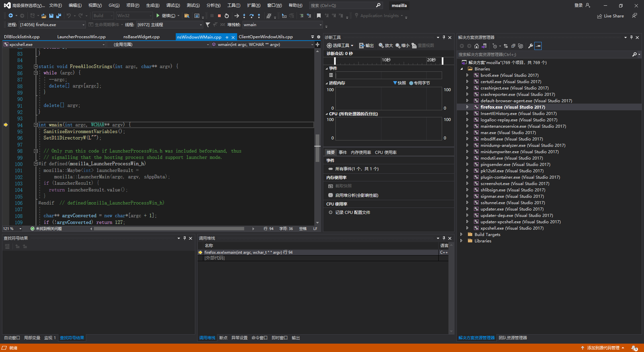Click the Open File folder icon
Screen dimensions: 644x352
coord(44,16)
